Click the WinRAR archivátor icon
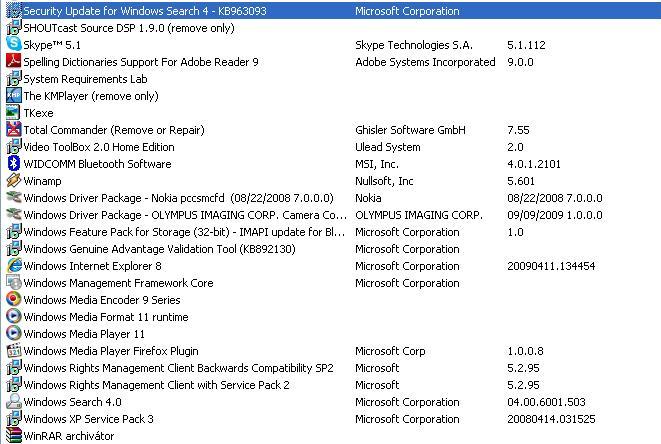This screenshot has width=661, height=444. pos(13,435)
